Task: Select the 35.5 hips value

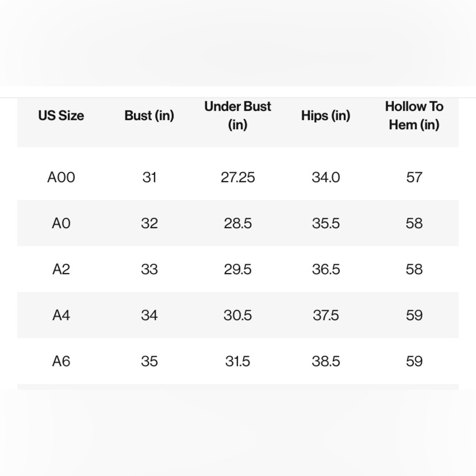Action: tap(326, 223)
